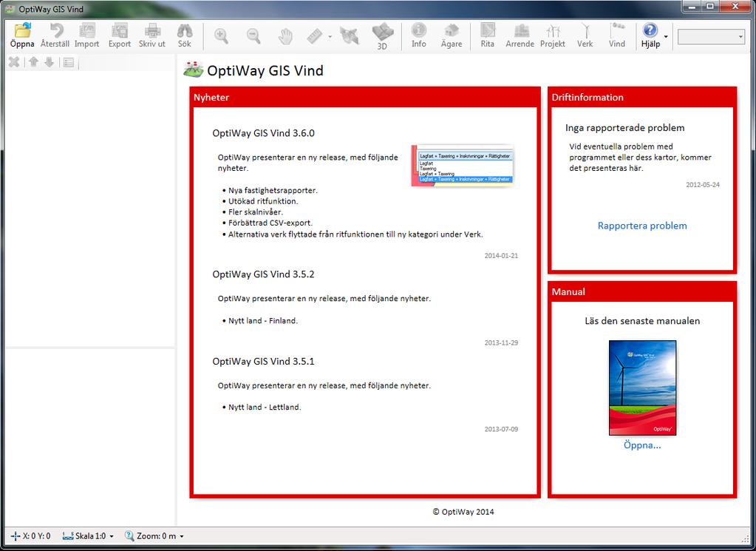The width and height of the screenshot is (756, 551).
Task: Maximize the OptiWay GIS Vind window
Action: [710, 7]
